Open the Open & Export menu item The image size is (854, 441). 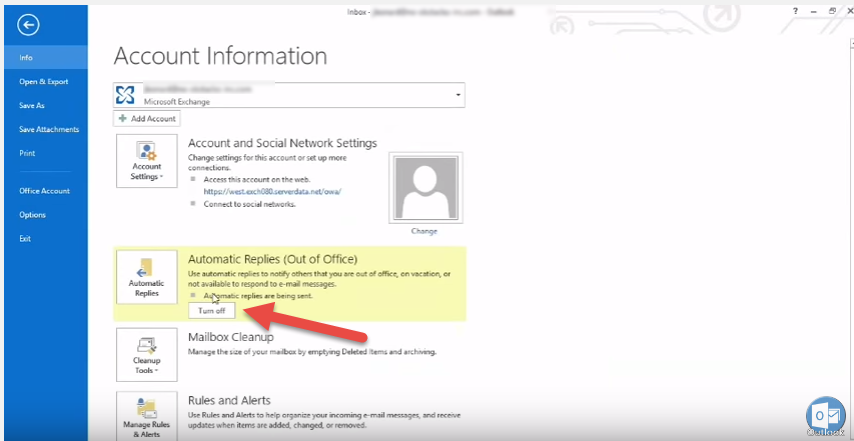(46, 82)
